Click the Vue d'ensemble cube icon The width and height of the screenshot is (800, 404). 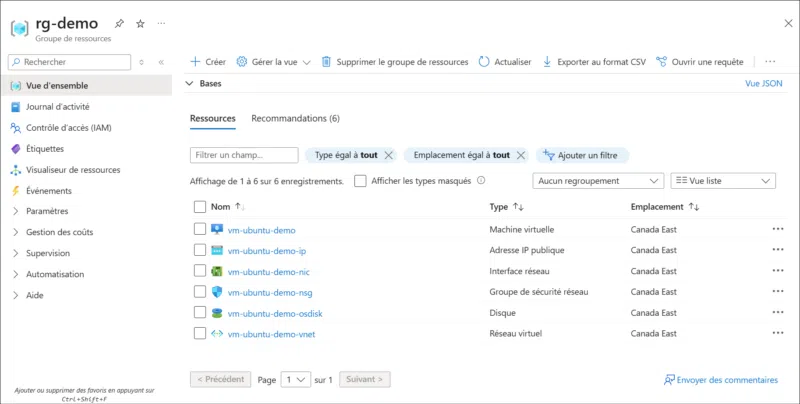click(16, 86)
